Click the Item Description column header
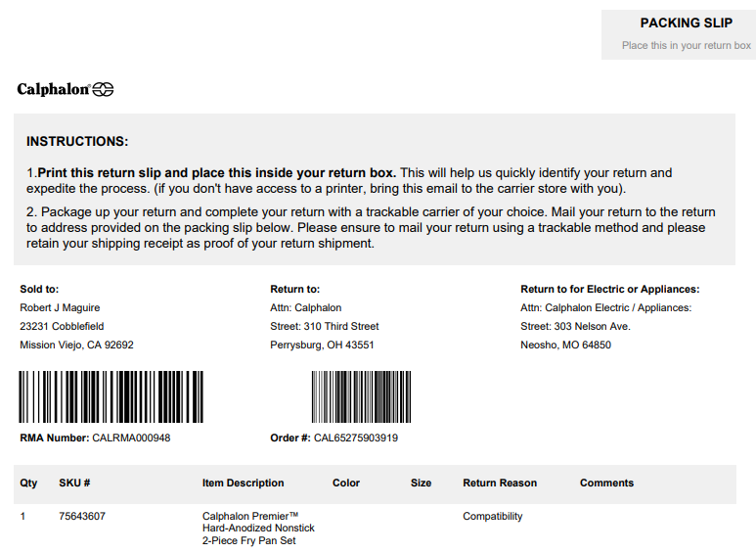This screenshot has height=553, width=756. (x=243, y=484)
